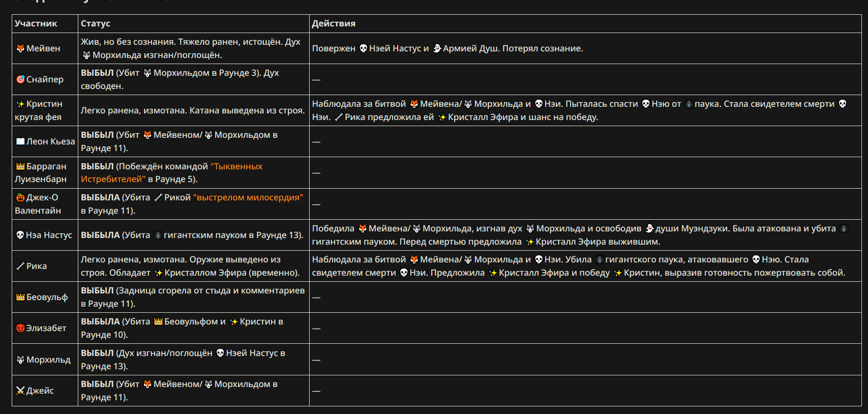This screenshot has width=868, height=414.
Task: Click the wand emoji in Джек-О status cell
Action: tap(158, 197)
